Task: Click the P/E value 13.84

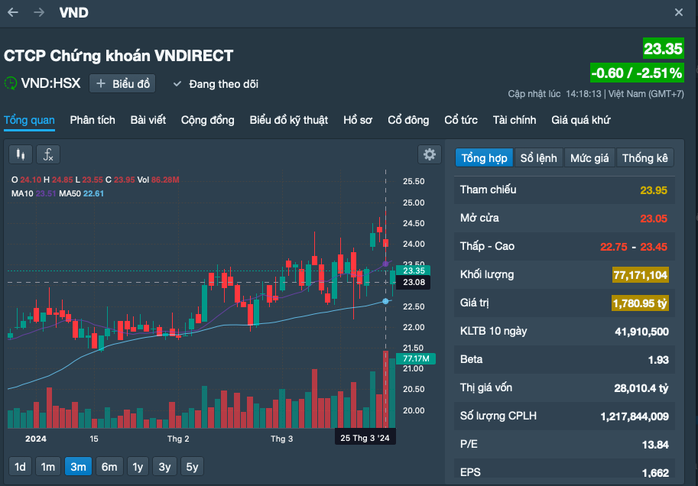Action: pos(655,445)
